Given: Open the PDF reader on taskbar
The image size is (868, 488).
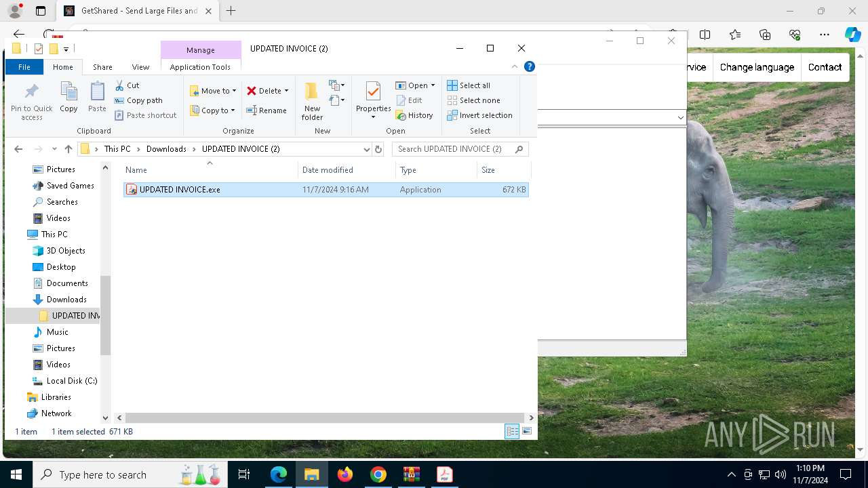Looking at the screenshot, I should (445, 474).
